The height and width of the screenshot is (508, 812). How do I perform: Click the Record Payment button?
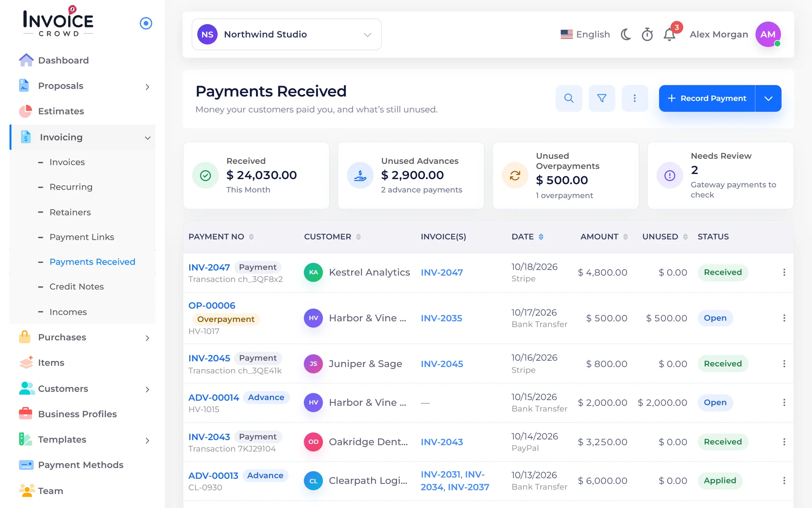tap(707, 98)
